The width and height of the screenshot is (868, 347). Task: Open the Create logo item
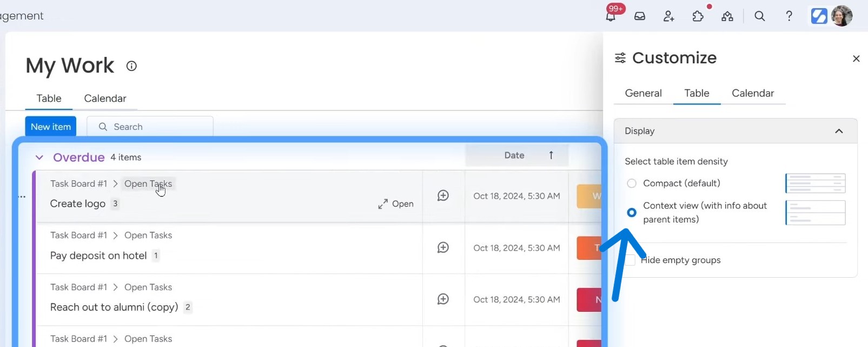(396, 204)
